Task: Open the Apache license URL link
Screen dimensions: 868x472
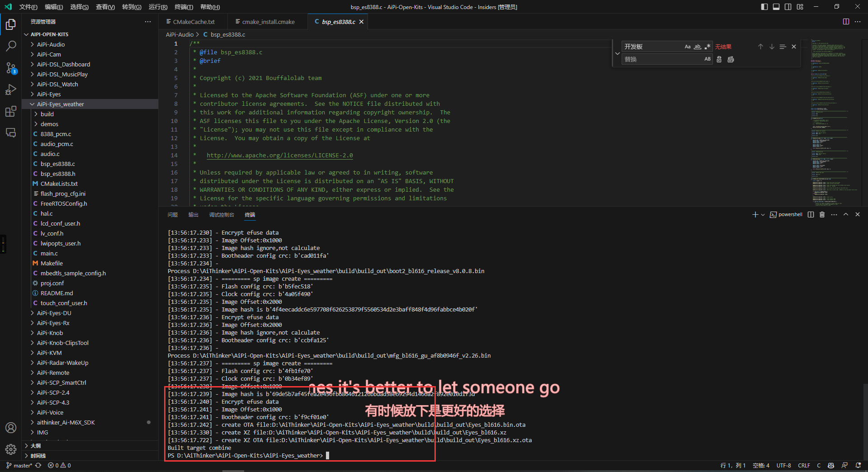Action: pos(279,156)
